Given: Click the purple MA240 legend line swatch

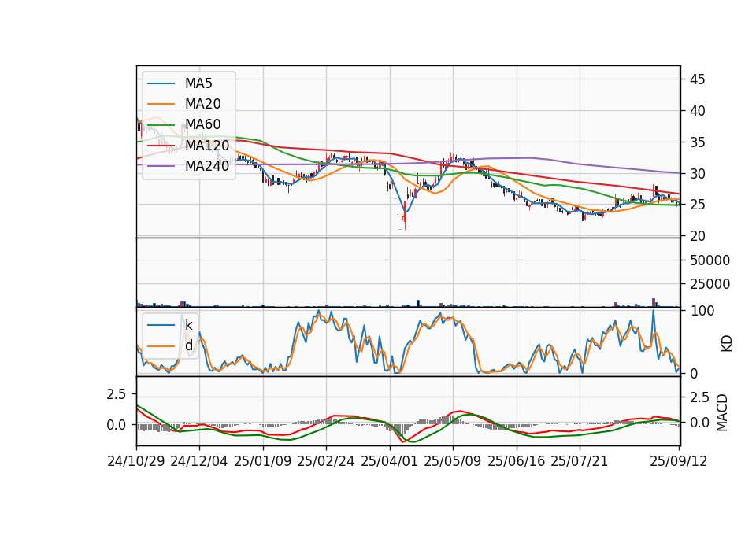Looking at the screenshot, I should pyautogui.click(x=161, y=166).
